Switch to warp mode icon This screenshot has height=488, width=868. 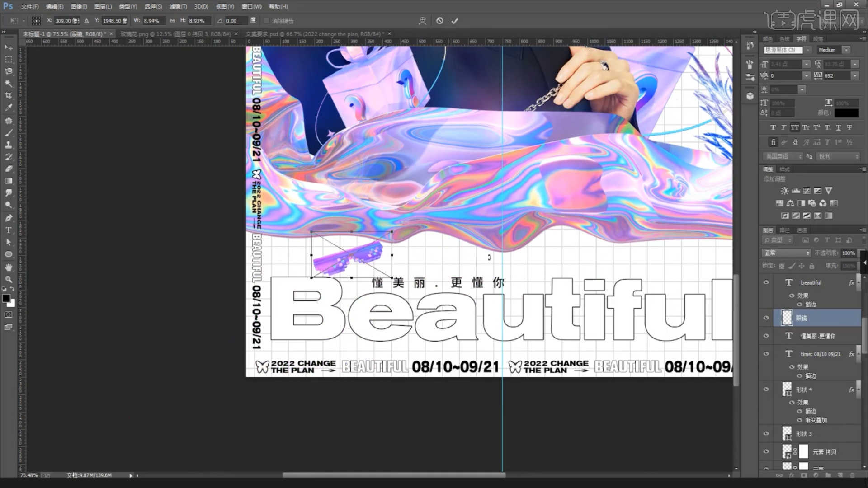coord(422,21)
